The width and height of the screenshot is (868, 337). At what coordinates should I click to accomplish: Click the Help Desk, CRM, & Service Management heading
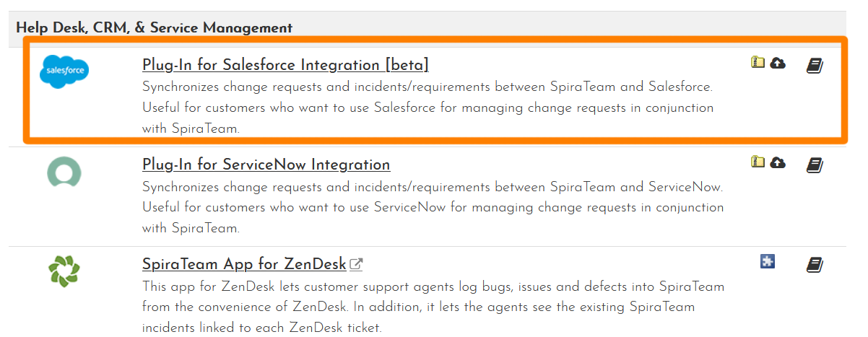(154, 28)
